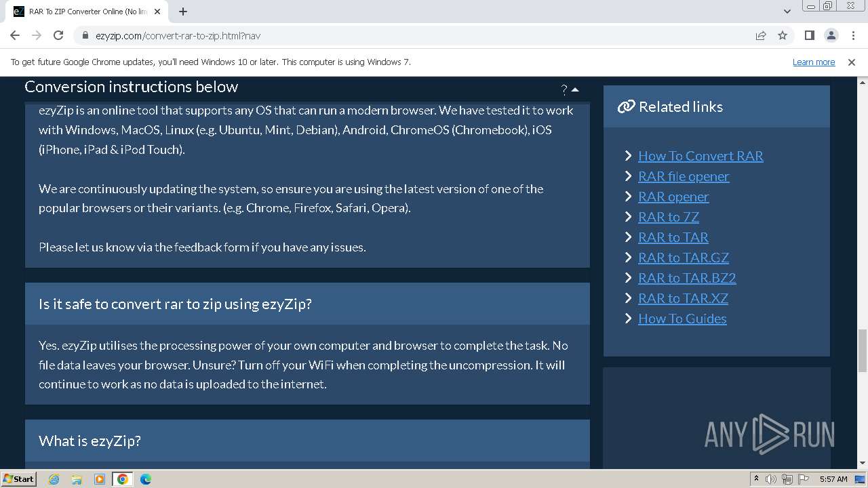This screenshot has width=868, height=488.
Task: Launch Internet Explorer from the taskbar
Action: pos(54,479)
